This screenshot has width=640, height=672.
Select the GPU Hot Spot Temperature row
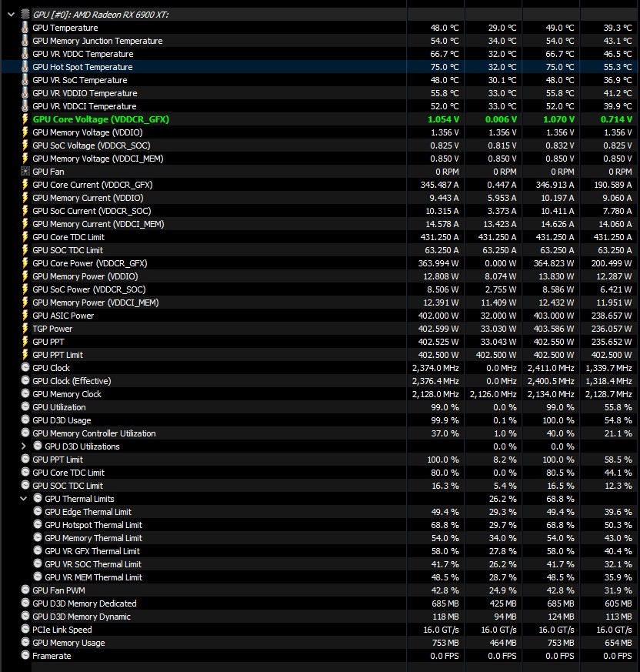point(319,67)
